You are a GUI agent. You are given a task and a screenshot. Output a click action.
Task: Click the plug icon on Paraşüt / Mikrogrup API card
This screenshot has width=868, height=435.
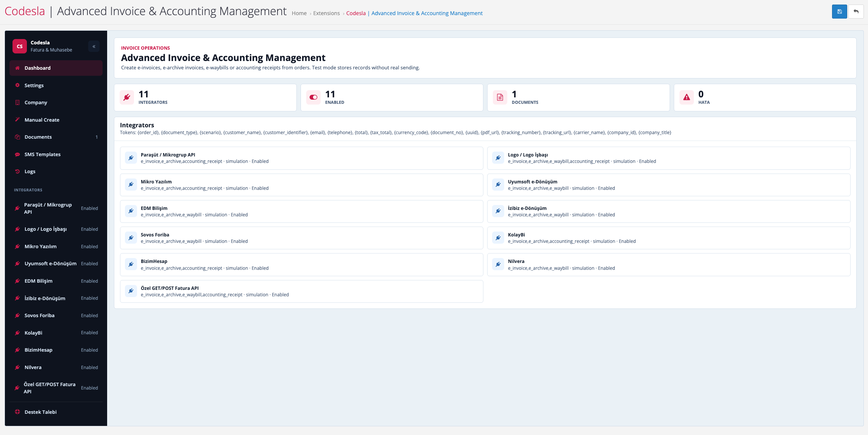[131, 158]
